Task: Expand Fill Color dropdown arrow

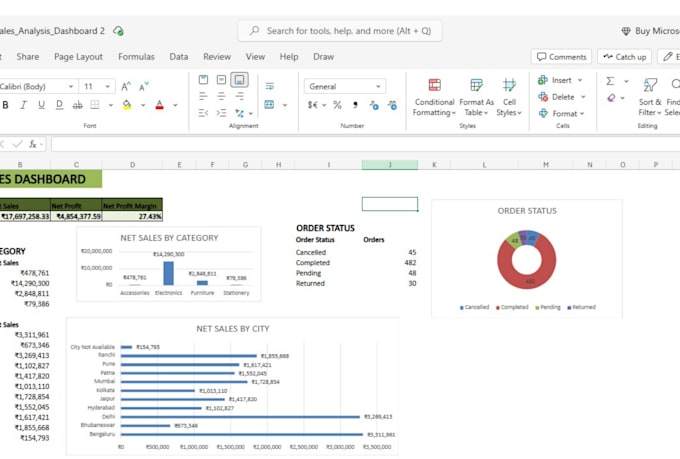Action: 143,105
